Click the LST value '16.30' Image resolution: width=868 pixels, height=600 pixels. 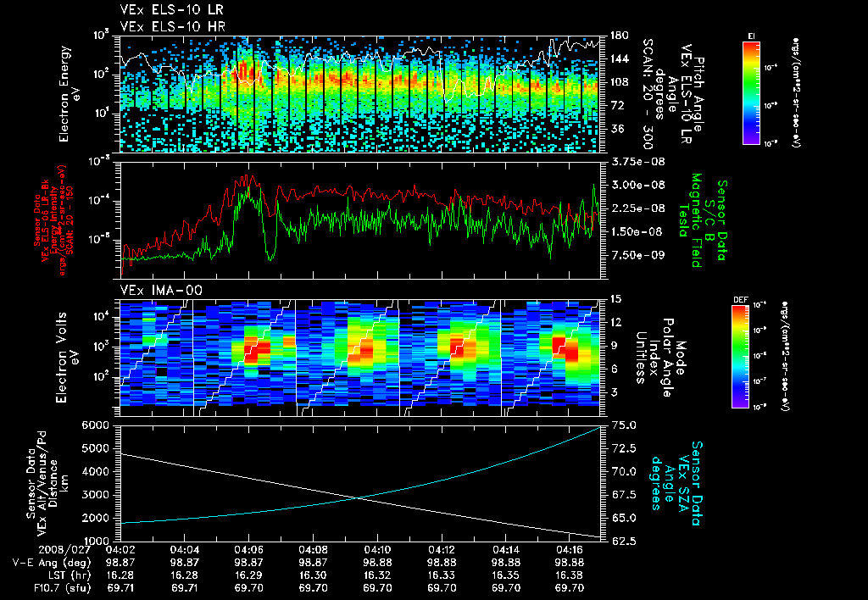tap(313, 575)
